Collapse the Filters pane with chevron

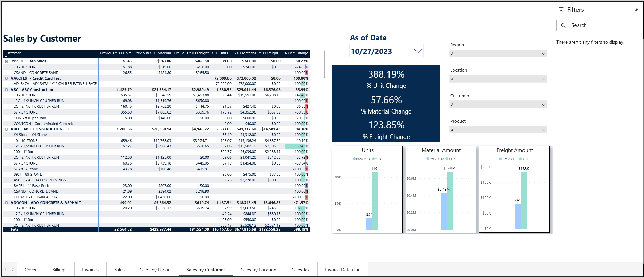(x=636, y=9)
